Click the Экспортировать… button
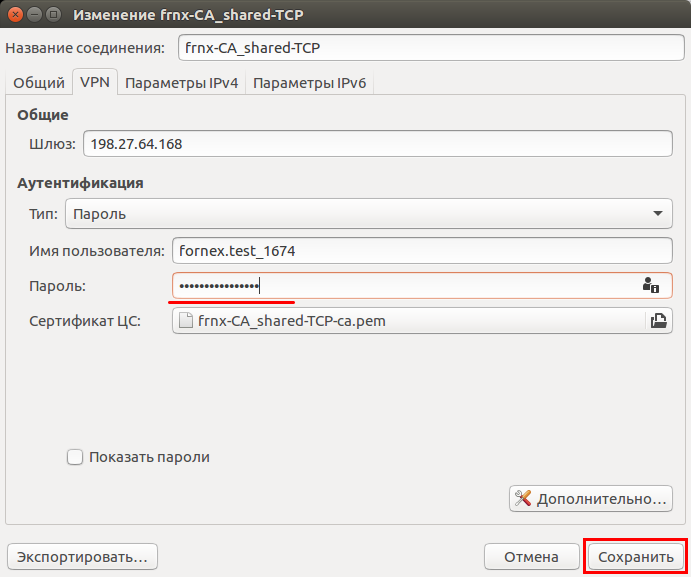The height and width of the screenshot is (577, 691). (82, 557)
